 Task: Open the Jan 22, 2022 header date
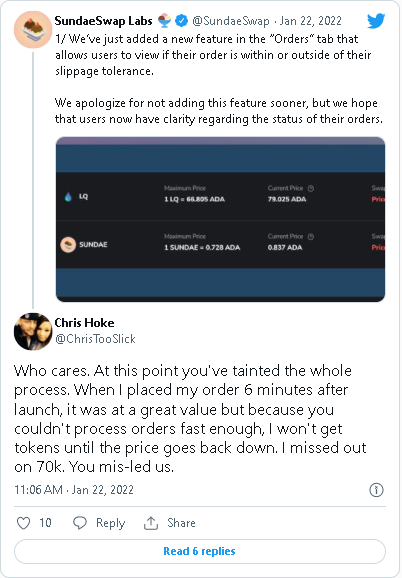pyautogui.click(x=311, y=21)
